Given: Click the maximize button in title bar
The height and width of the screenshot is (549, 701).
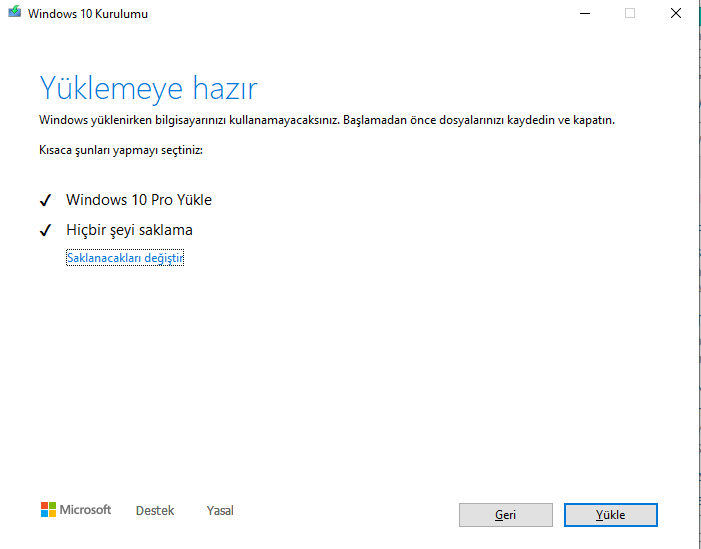Looking at the screenshot, I should coord(630,13).
